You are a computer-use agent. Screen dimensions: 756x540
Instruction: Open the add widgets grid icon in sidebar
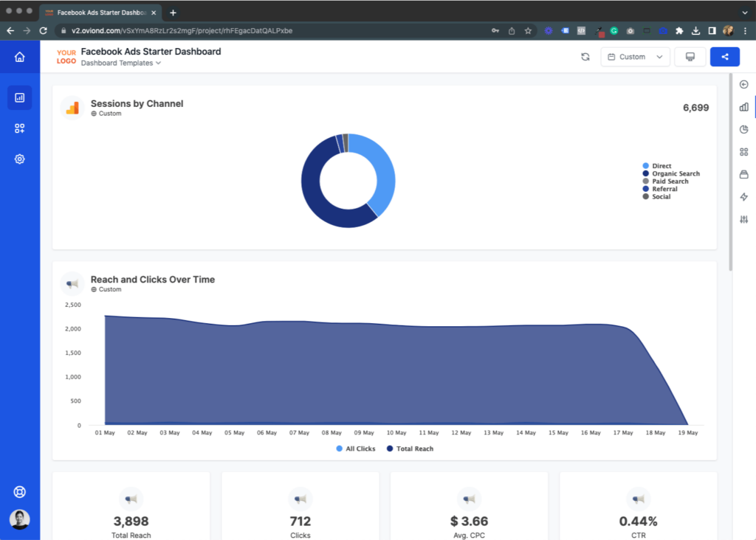(x=19, y=128)
